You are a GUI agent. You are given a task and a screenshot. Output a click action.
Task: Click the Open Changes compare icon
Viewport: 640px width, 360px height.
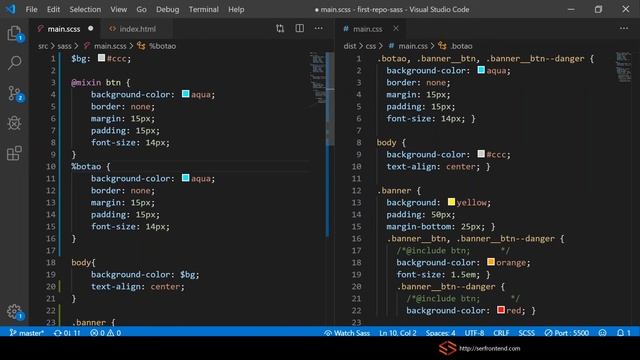[x=280, y=28]
